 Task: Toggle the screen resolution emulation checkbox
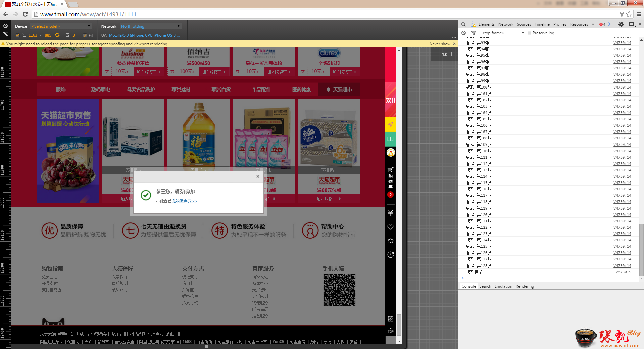[x=18, y=35]
